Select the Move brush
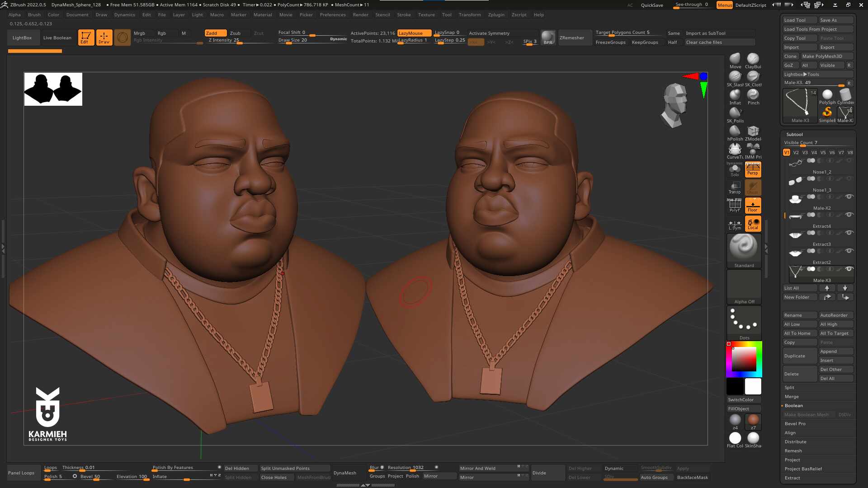The width and height of the screenshot is (868, 488). (735, 61)
